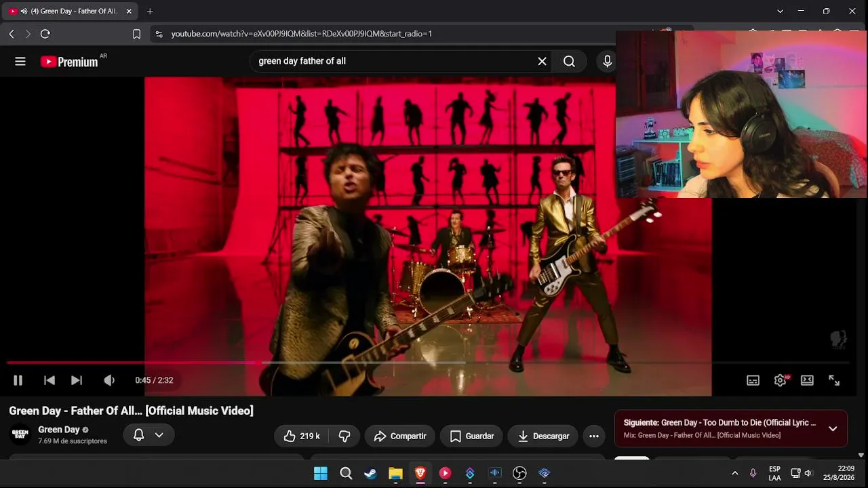Image resolution: width=868 pixels, height=488 pixels.
Task: View site information in the address bar
Action: tap(159, 34)
